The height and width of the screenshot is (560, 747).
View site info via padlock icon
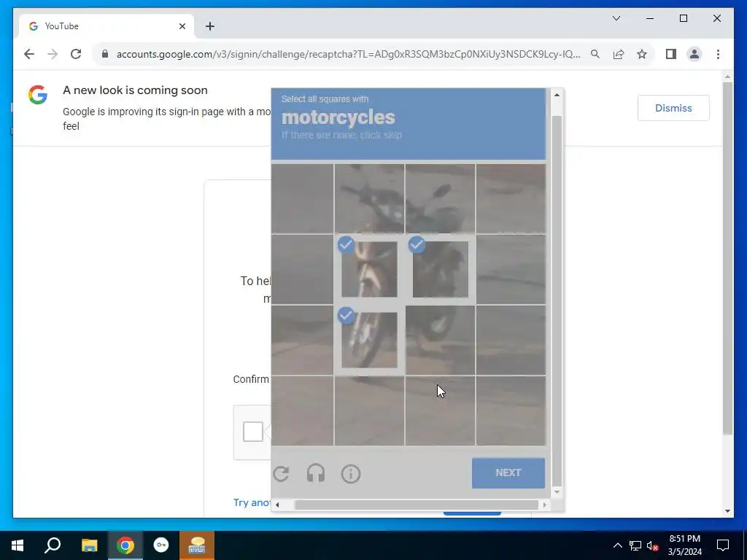click(105, 54)
